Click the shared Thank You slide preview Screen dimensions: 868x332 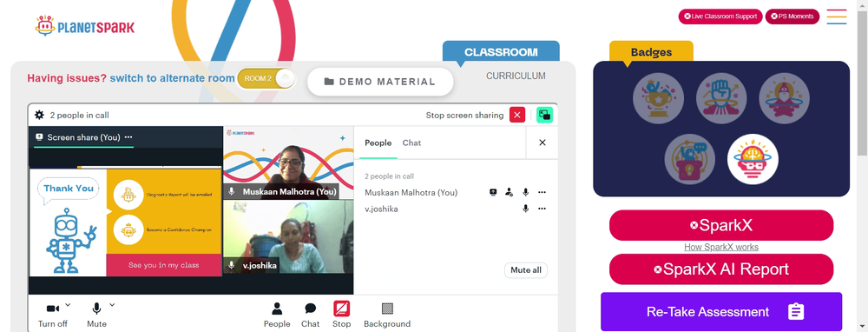coord(125,222)
